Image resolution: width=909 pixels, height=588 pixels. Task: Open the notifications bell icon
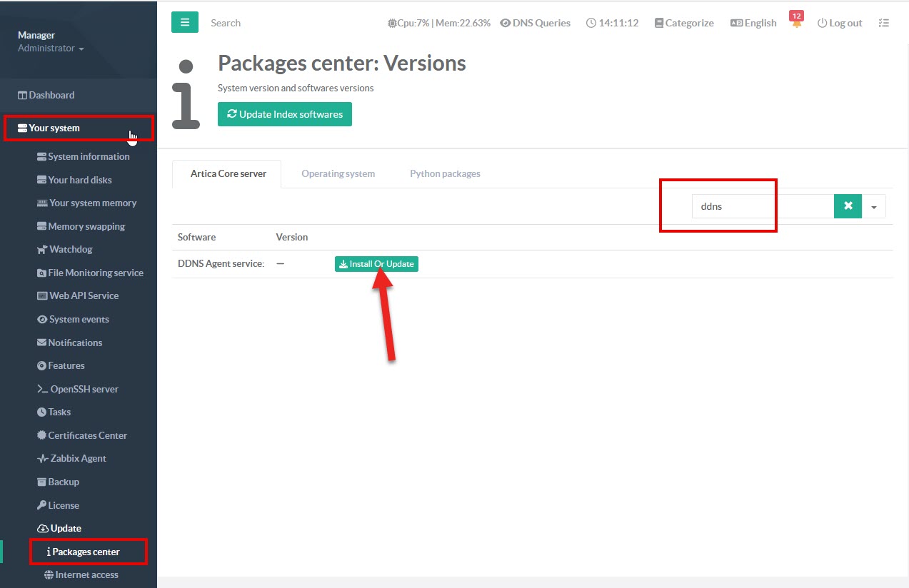coord(796,24)
